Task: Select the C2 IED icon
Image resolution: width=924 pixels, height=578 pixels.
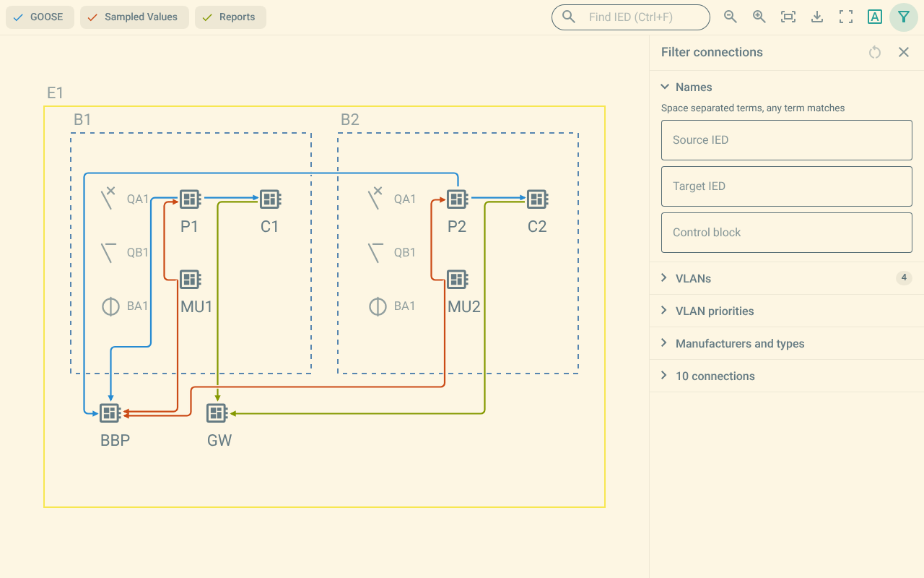Action: point(537,199)
